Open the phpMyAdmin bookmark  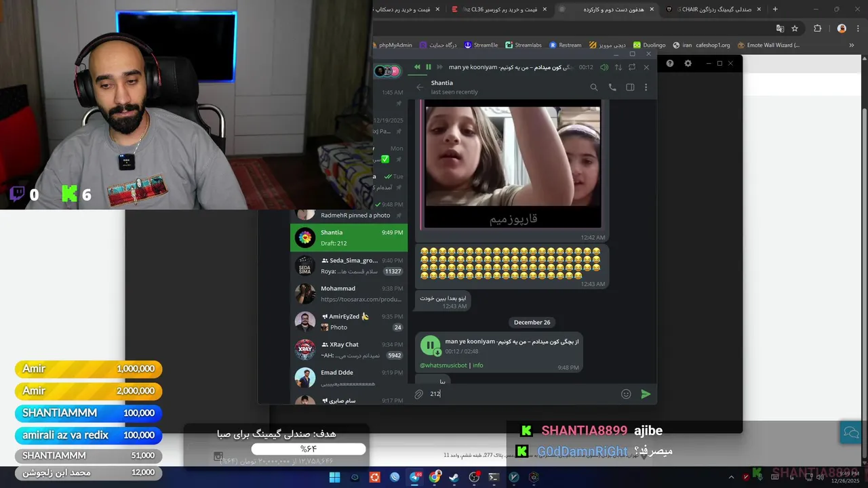coord(393,45)
